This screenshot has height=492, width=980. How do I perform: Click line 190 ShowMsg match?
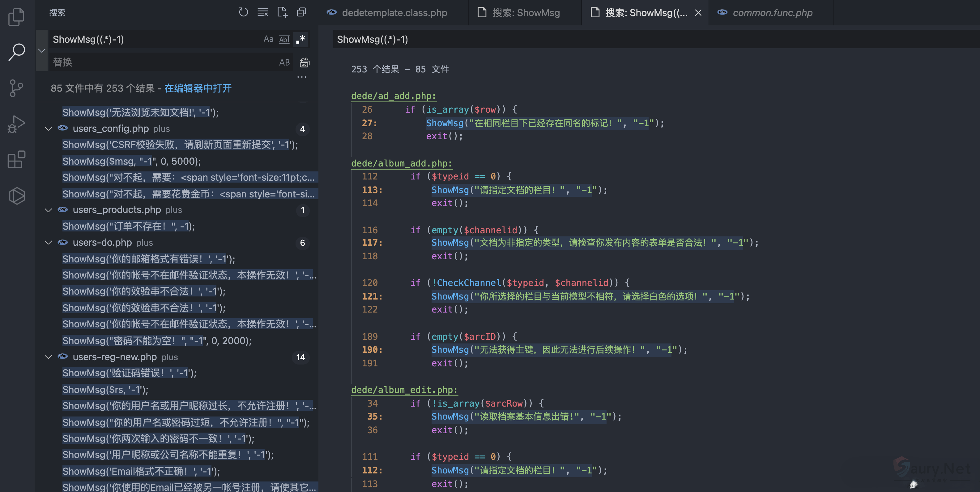[559, 350]
